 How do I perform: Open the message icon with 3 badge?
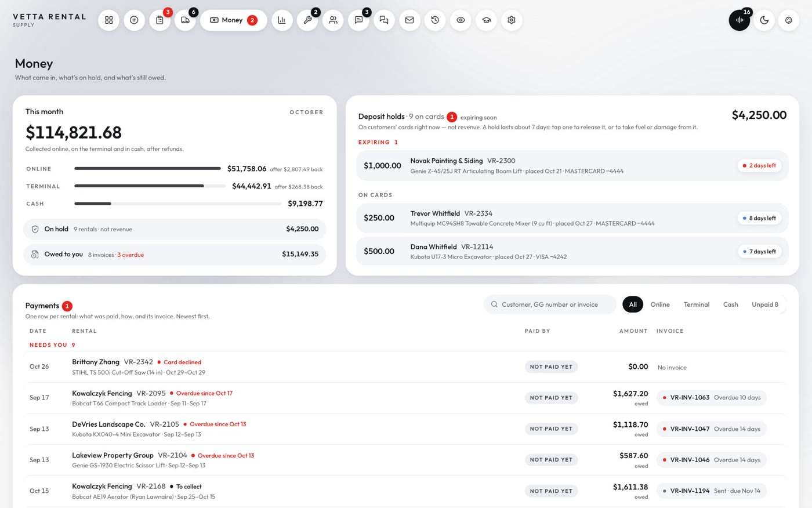tap(358, 20)
